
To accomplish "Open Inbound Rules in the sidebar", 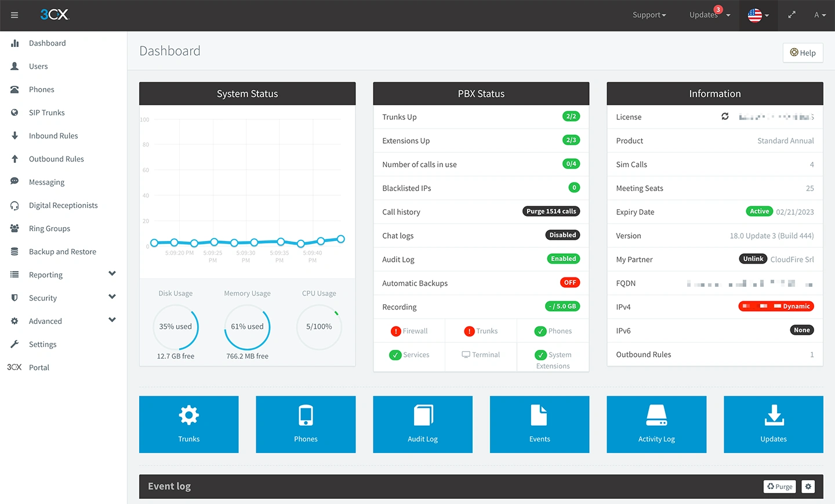I will [53, 136].
